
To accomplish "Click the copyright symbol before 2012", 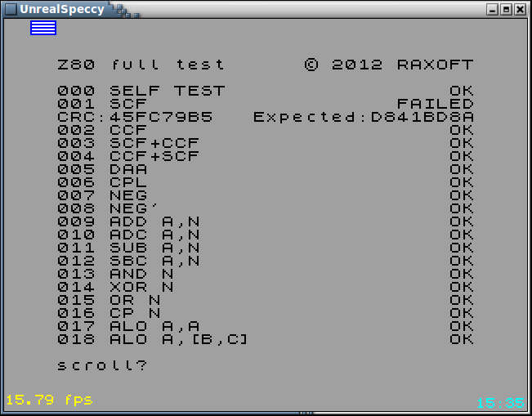I will point(311,65).
